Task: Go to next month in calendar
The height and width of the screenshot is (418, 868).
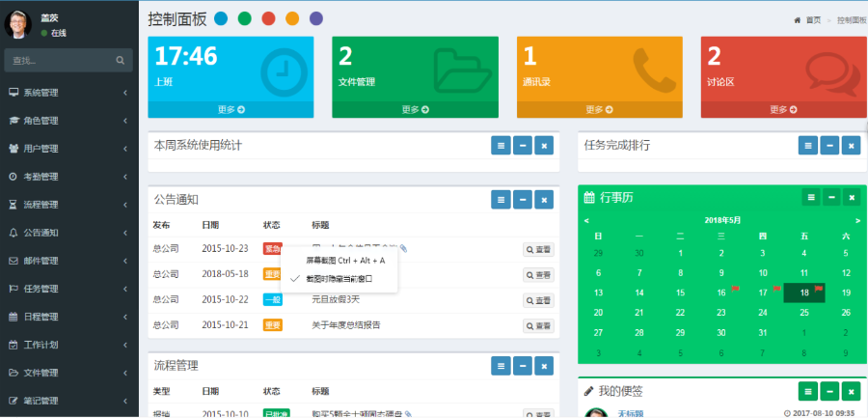Action: coord(857,221)
